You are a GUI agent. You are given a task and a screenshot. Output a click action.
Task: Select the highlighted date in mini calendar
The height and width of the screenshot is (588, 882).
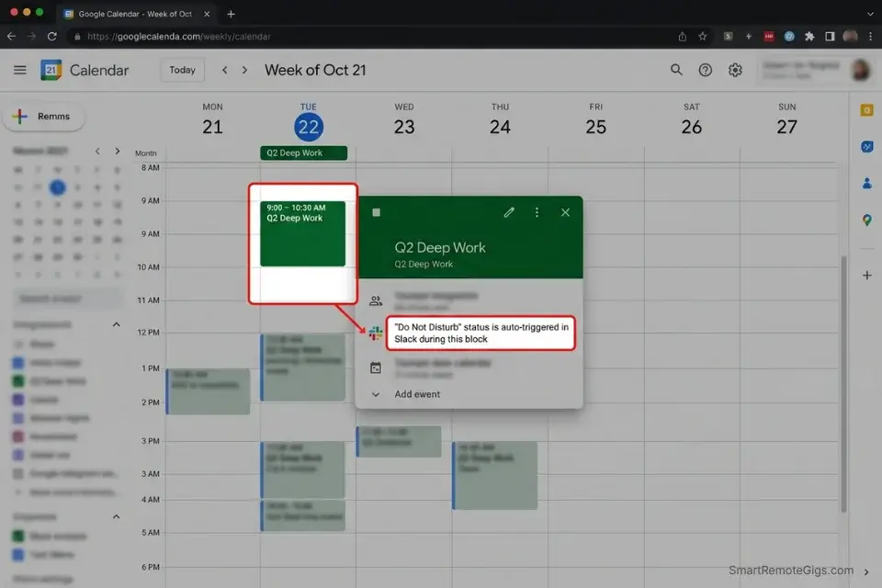(x=57, y=187)
